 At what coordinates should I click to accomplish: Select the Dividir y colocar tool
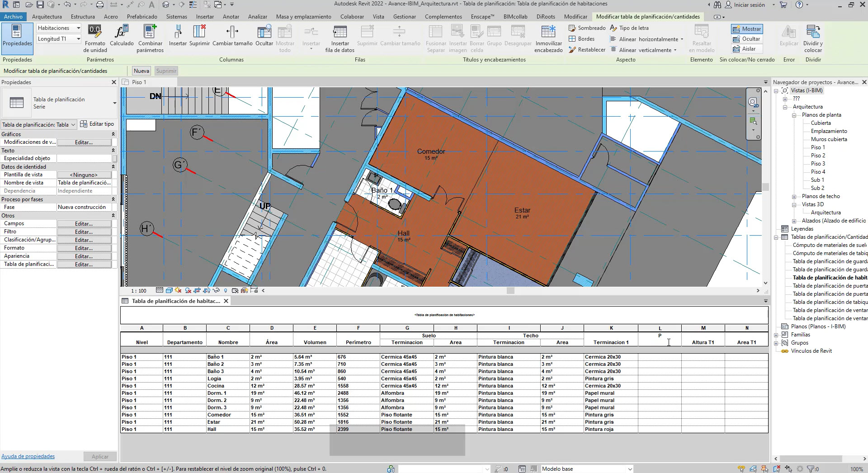pyautogui.click(x=812, y=38)
